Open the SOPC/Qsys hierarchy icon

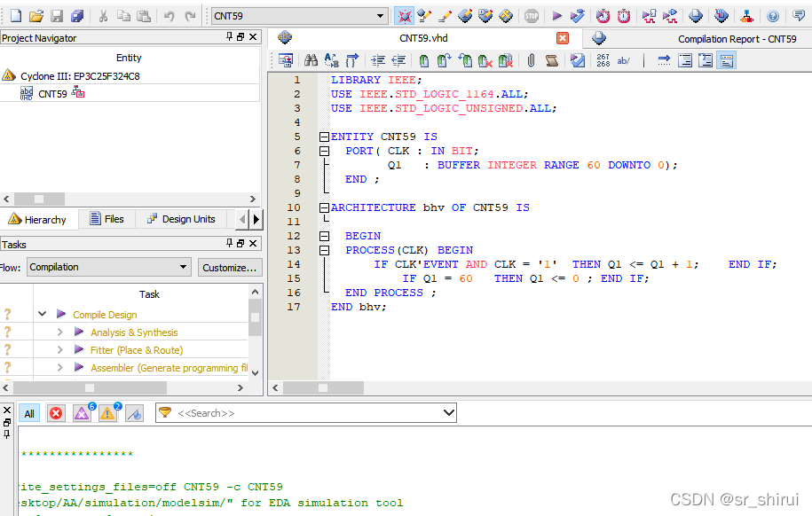tap(746, 16)
